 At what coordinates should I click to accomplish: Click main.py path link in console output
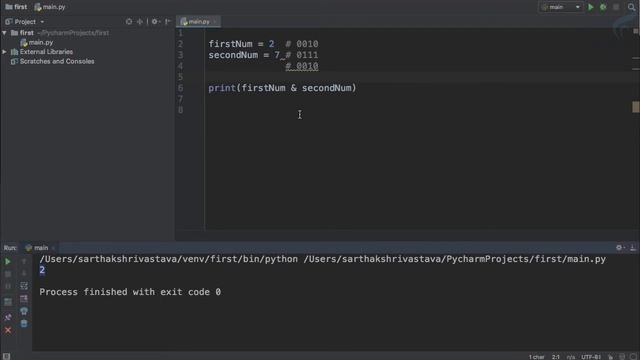pyautogui.click(x=454, y=259)
